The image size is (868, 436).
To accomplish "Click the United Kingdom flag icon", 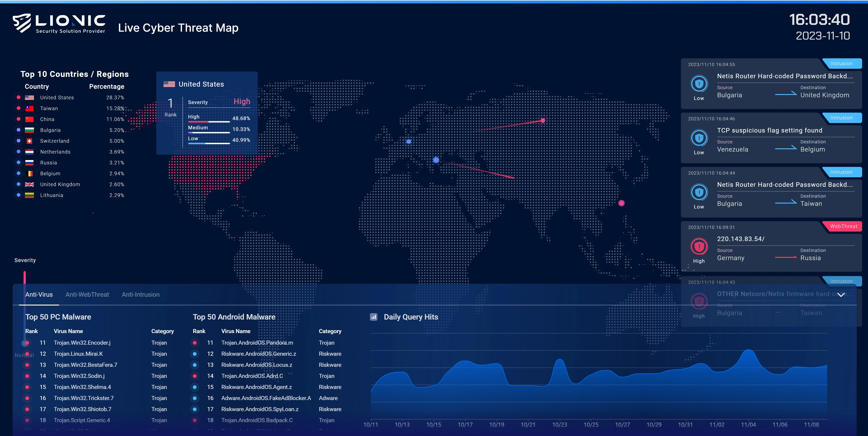I will coord(29,185).
